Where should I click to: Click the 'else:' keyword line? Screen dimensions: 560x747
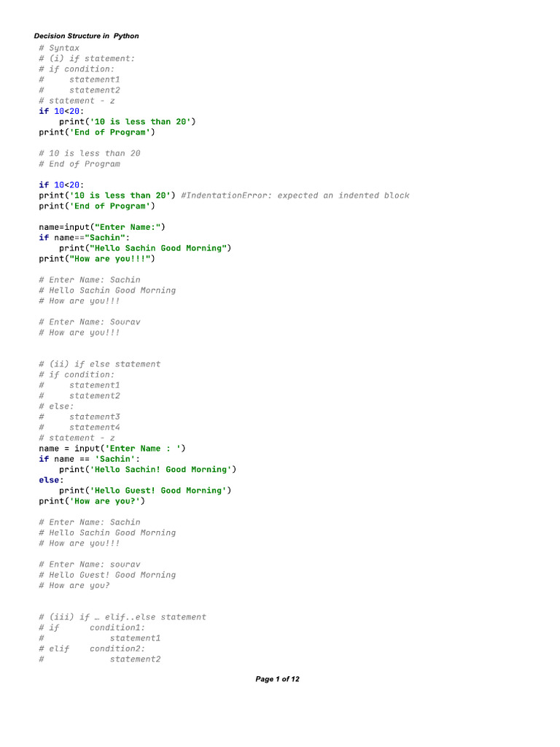tap(51, 480)
